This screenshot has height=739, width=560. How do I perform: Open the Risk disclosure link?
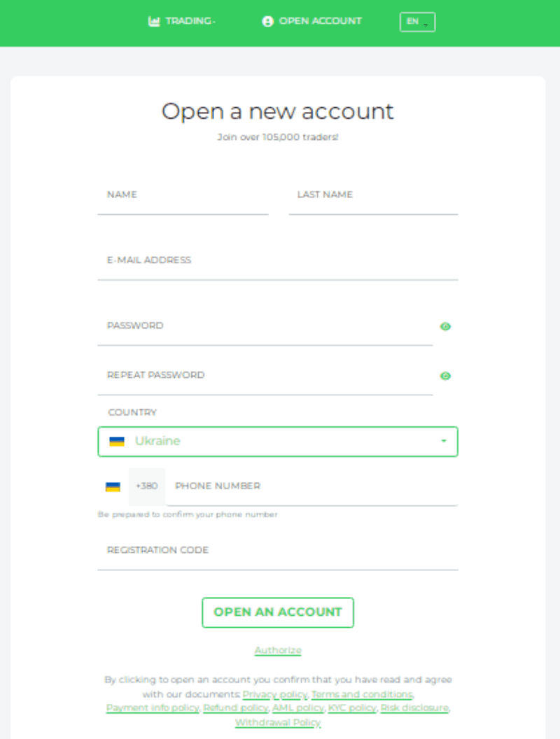[x=414, y=708]
